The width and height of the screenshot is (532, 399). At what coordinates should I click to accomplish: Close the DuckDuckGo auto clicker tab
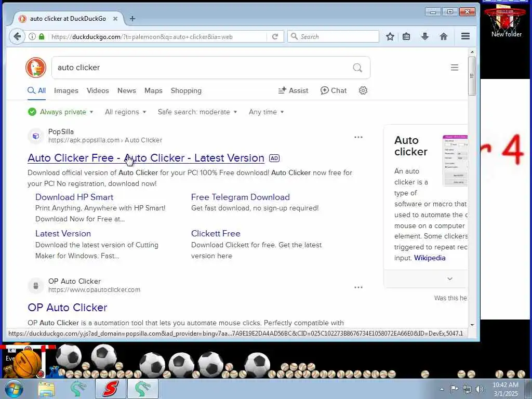point(115,19)
